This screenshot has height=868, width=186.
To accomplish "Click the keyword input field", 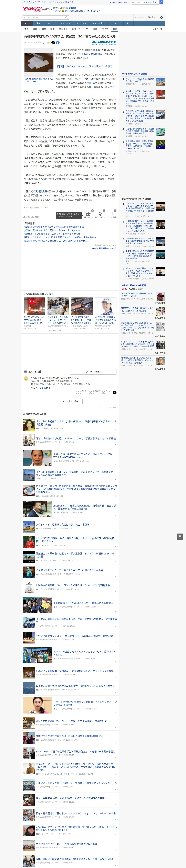I will pos(44,18).
